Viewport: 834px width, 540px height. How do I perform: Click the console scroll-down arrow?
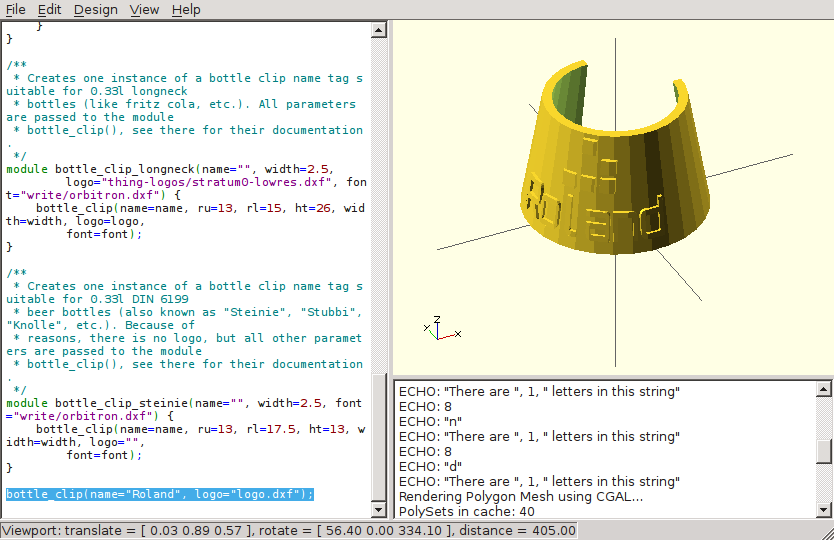tap(823, 510)
